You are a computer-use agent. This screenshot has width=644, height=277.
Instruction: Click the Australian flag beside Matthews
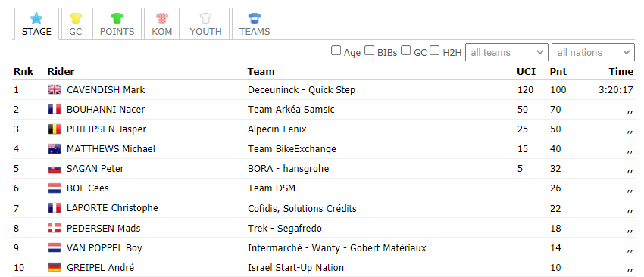(x=55, y=149)
